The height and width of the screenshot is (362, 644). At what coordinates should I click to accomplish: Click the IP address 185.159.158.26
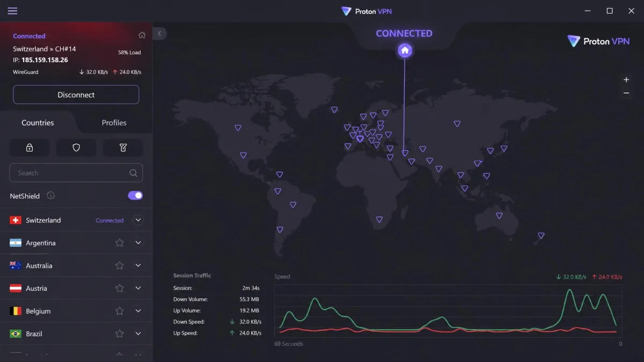[45, 60]
